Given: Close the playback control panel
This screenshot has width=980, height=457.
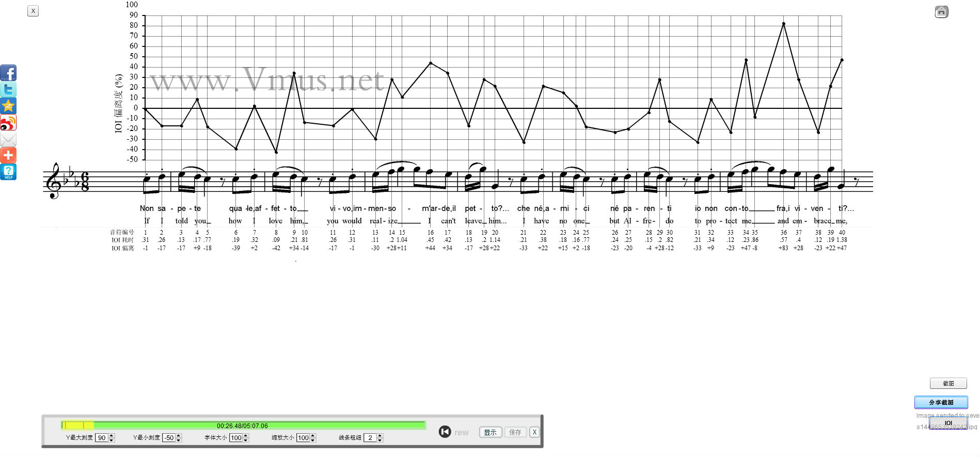Looking at the screenshot, I should [534, 432].
